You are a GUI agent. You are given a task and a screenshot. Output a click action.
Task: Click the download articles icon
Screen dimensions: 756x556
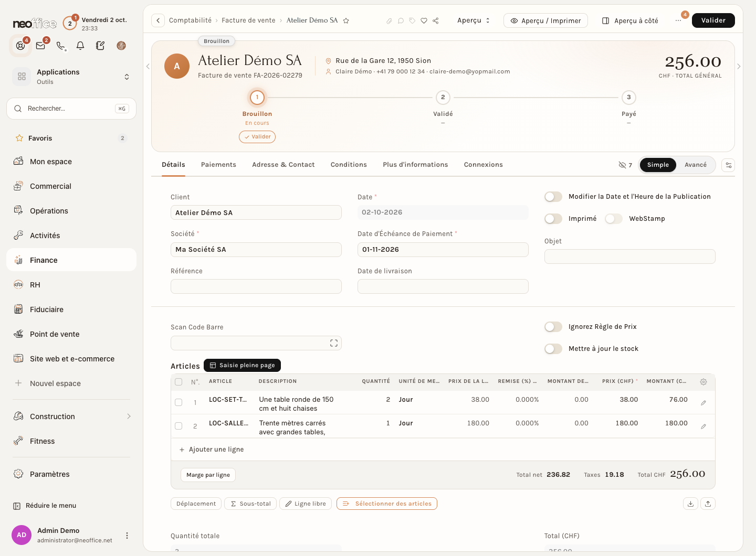click(690, 504)
